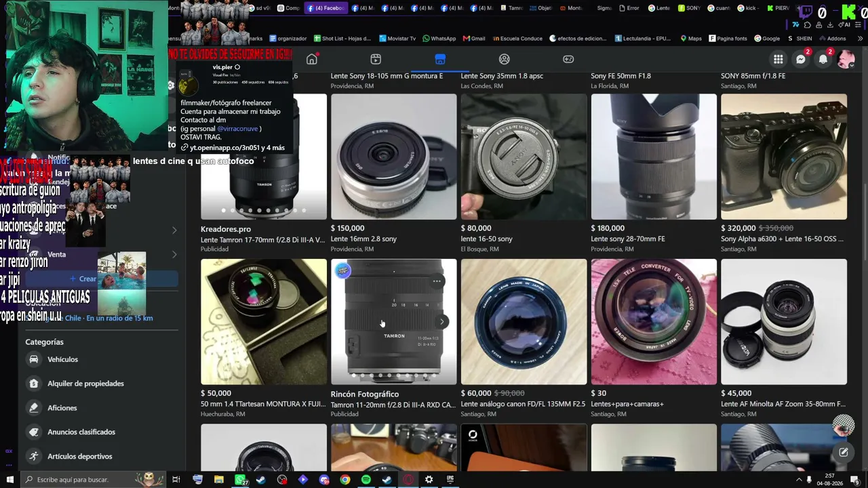Open Rincón Fotográfico sponsor name
Image resolution: width=868 pixels, height=488 pixels.
click(x=365, y=394)
